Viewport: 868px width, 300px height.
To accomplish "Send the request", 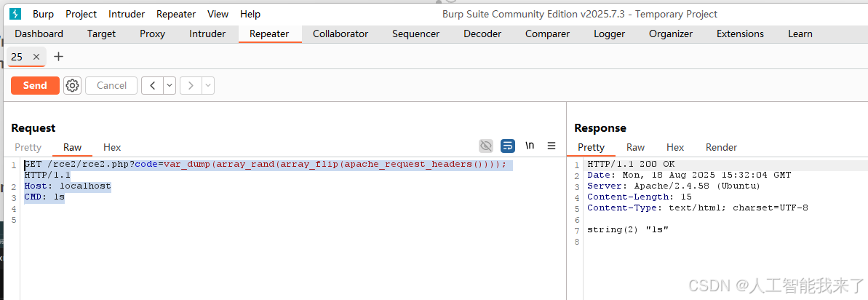I will coord(35,85).
